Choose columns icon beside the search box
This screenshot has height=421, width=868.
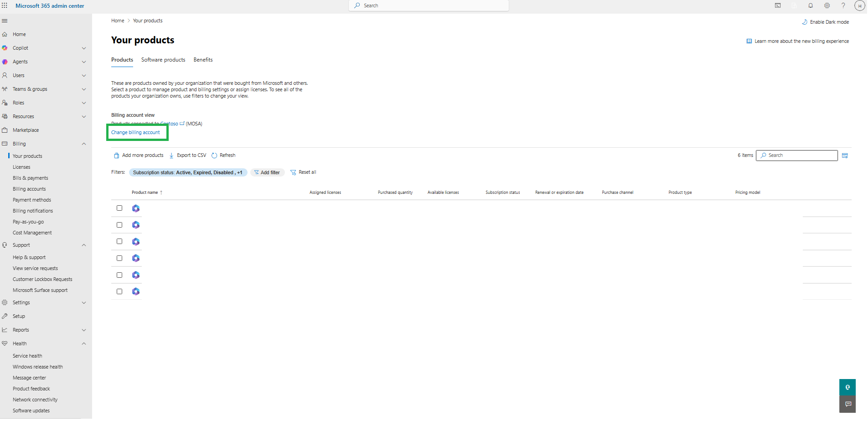coord(845,156)
